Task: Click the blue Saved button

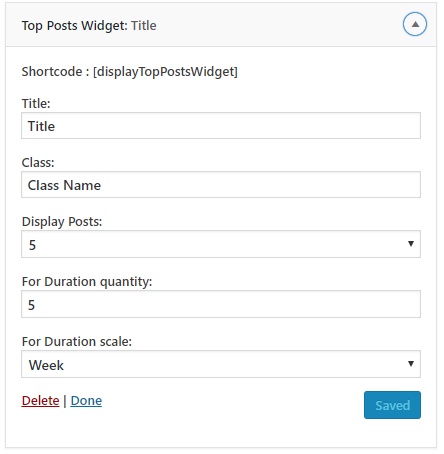Action: click(x=392, y=405)
